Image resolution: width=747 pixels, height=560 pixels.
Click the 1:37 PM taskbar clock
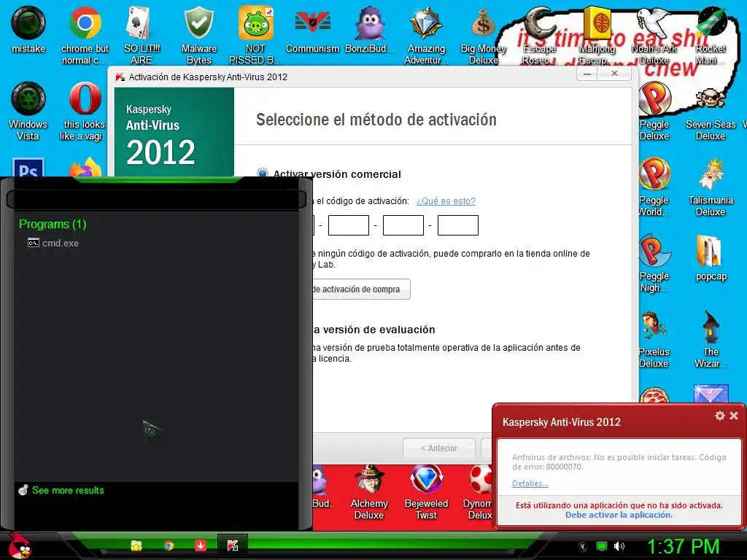[x=683, y=546]
